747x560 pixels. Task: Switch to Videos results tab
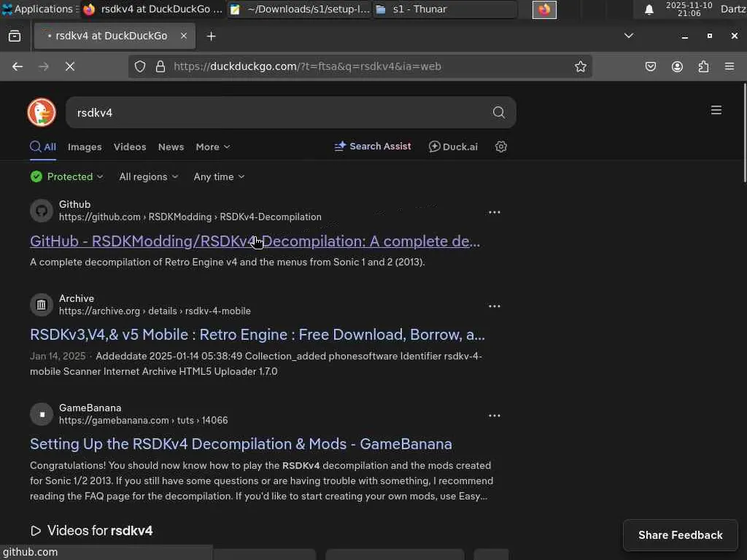[x=130, y=147]
